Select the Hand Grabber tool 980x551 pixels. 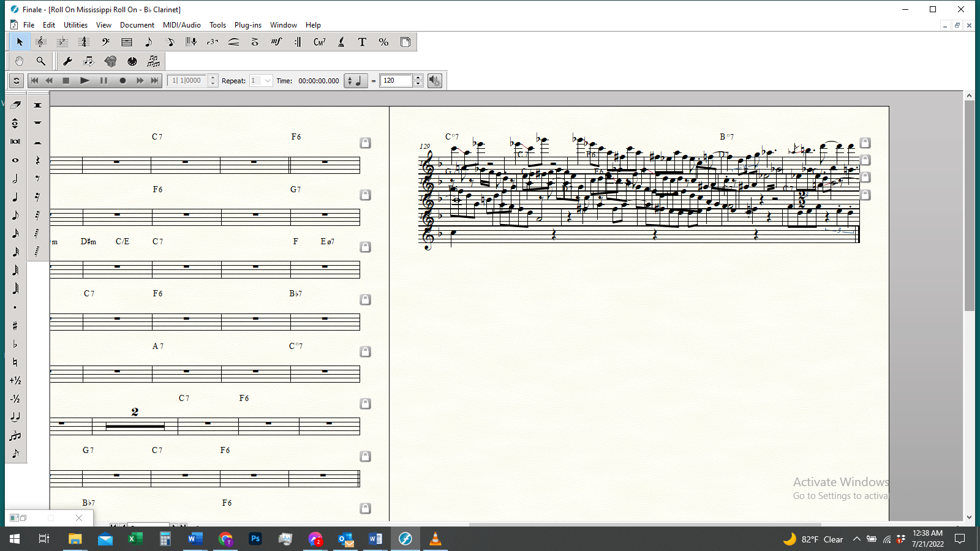[19, 61]
